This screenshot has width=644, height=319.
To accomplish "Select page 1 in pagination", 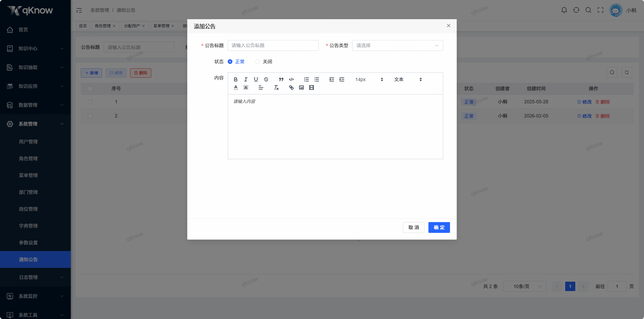I will [x=570, y=286].
